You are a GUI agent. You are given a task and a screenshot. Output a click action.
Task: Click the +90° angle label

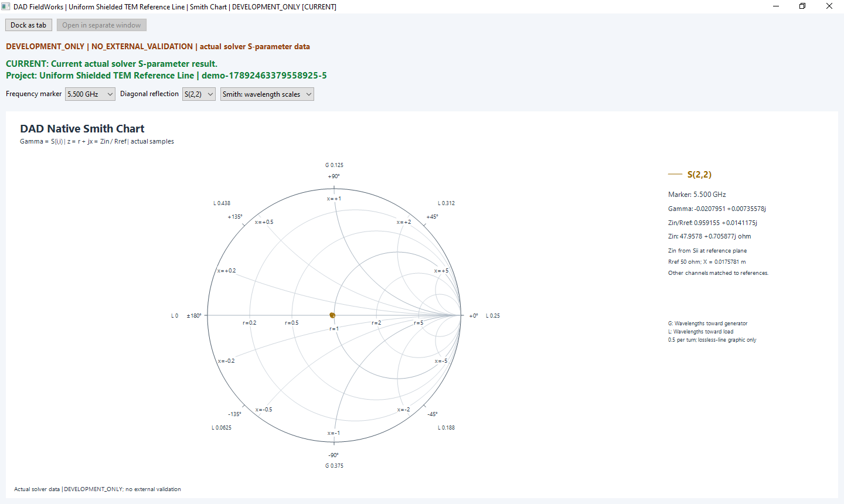click(334, 176)
